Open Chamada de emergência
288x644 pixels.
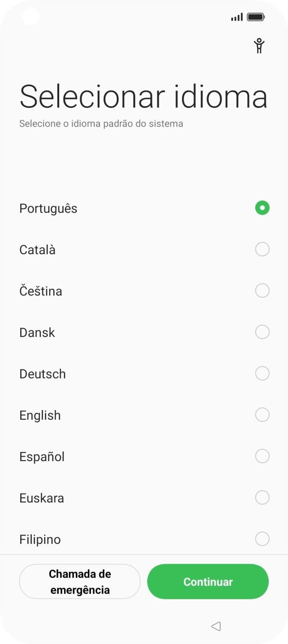pos(80,581)
